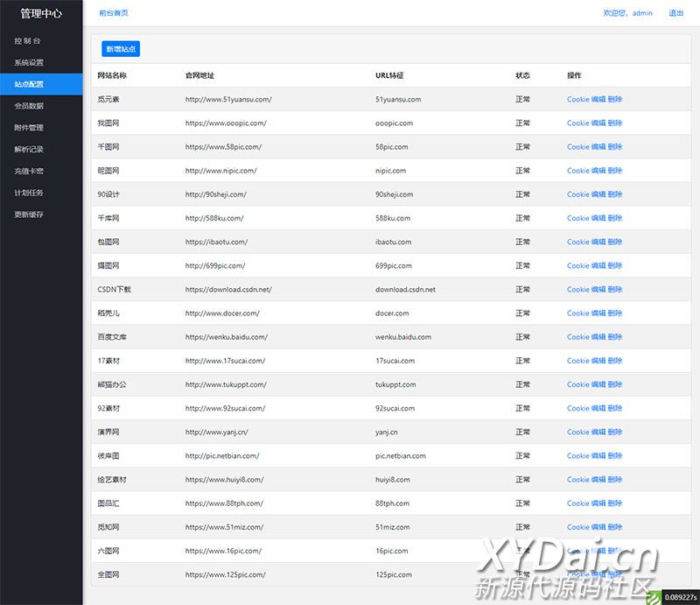Click 删除 for 觅知网 row
Viewport: 700px width, 605px height.
pyautogui.click(x=615, y=527)
